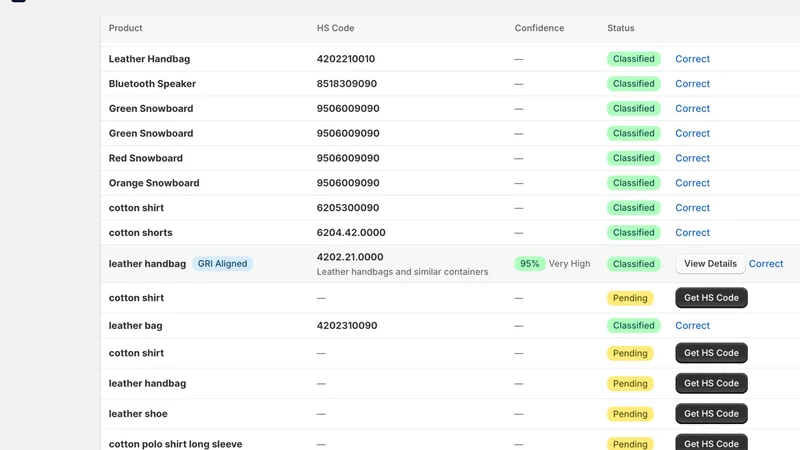Click Correct for cotton shorts
800x450 pixels.
692,233
